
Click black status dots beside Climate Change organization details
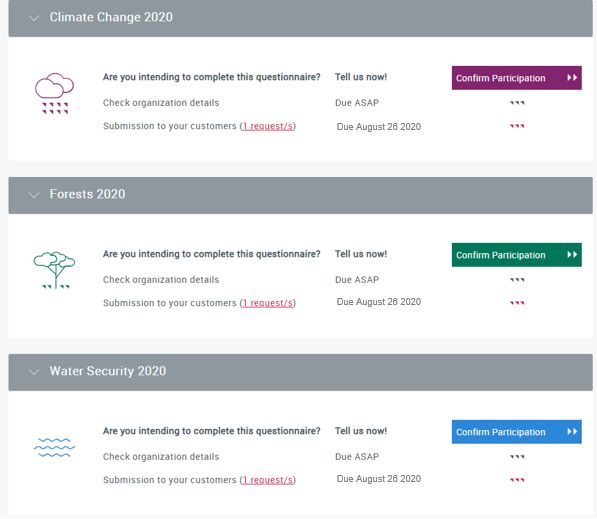click(517, 103)
